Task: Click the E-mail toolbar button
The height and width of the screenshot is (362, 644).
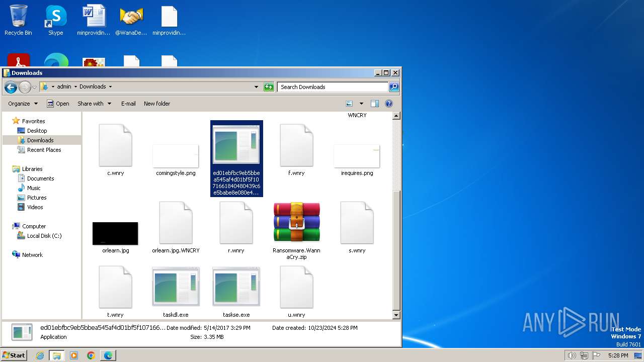Action: click(128, 104)
